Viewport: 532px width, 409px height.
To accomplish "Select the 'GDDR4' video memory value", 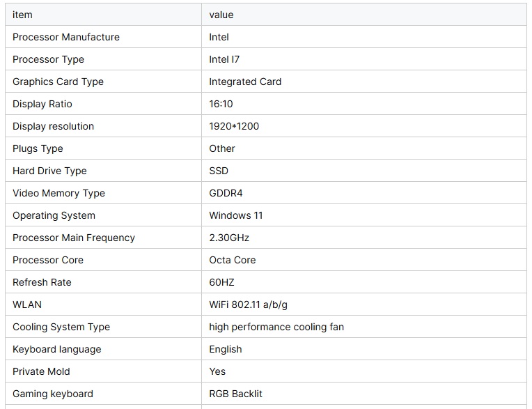I will point(226,193).
